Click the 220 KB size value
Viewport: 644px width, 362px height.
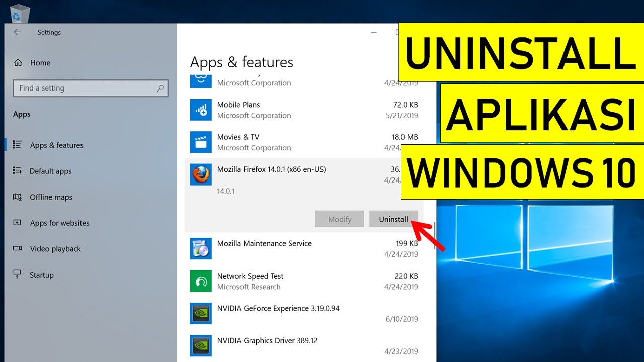(x=407, y=276)
